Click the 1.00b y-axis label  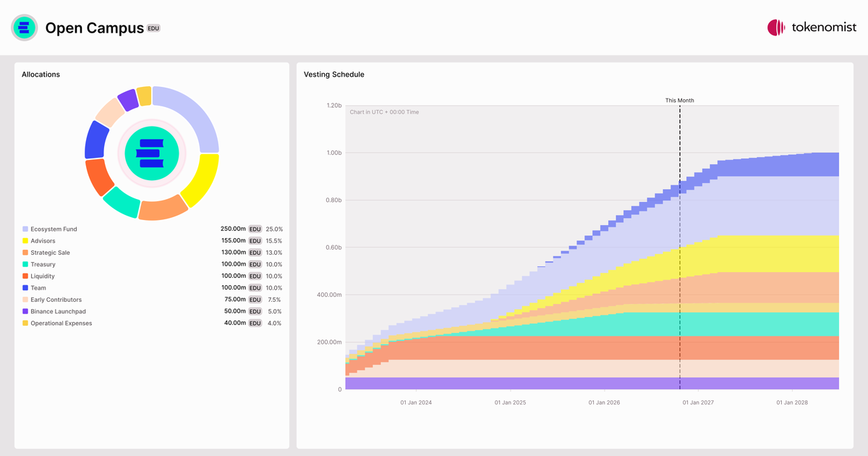333,153
